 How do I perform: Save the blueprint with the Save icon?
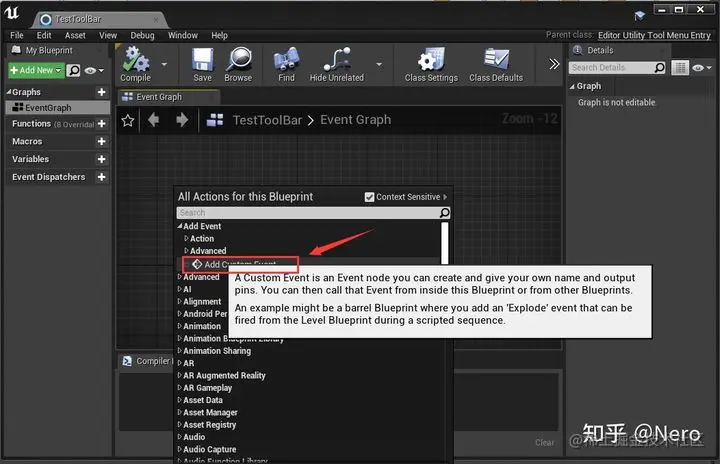tap(202, 64)
